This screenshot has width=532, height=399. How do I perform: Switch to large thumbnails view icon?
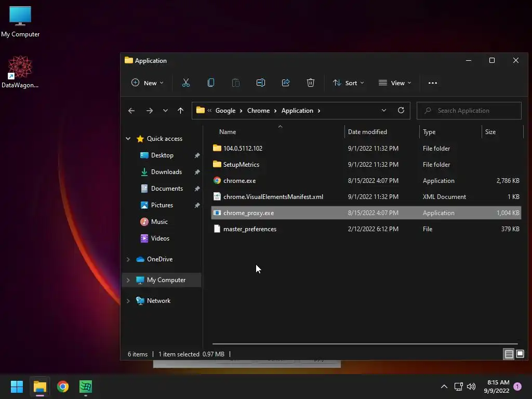point(520,354)
